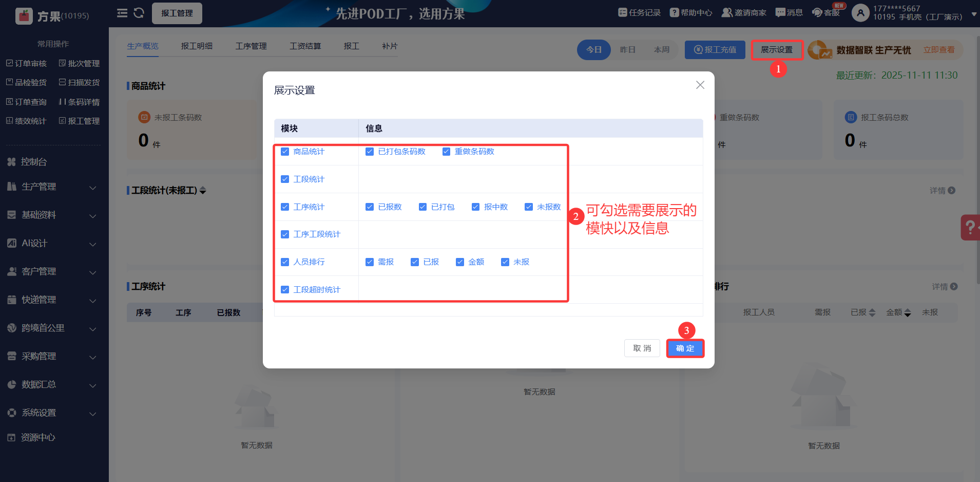Toggle the 未报数 checkbox
Screen dimensions: 980x482
coord(528,207)
